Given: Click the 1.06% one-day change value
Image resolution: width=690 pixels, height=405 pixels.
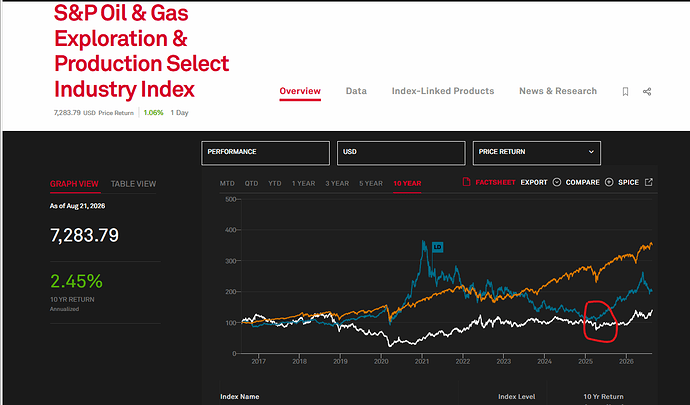Looking at the screenshot, I should 154,113.
